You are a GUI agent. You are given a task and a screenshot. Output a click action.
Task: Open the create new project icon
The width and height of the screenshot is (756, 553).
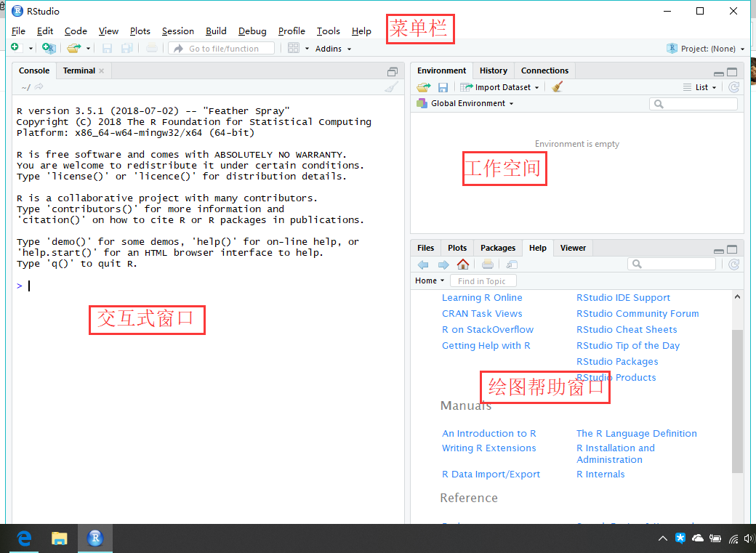point(49,49)
